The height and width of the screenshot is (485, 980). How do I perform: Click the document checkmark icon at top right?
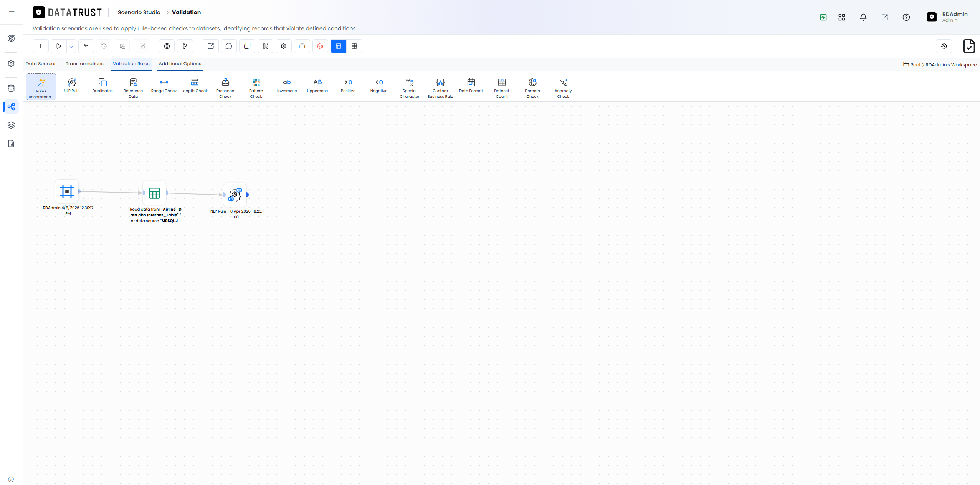tap(969, 46)
